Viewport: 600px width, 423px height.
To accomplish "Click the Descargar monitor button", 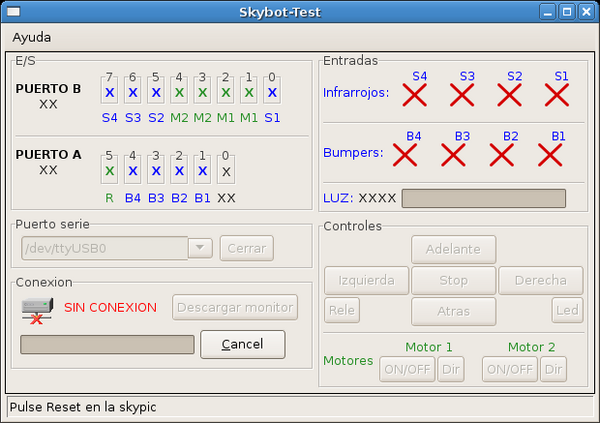I will click(236, 307).
